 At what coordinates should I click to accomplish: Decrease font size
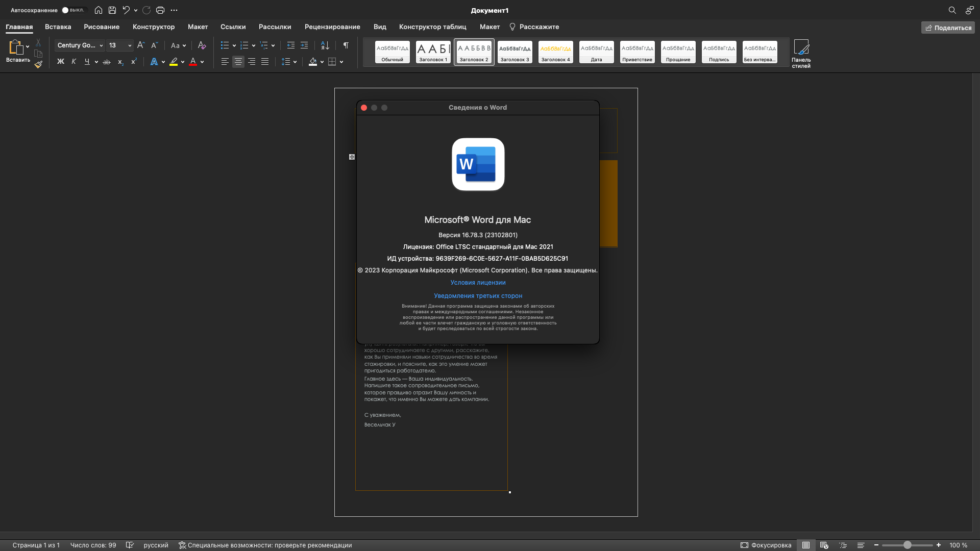154,45
